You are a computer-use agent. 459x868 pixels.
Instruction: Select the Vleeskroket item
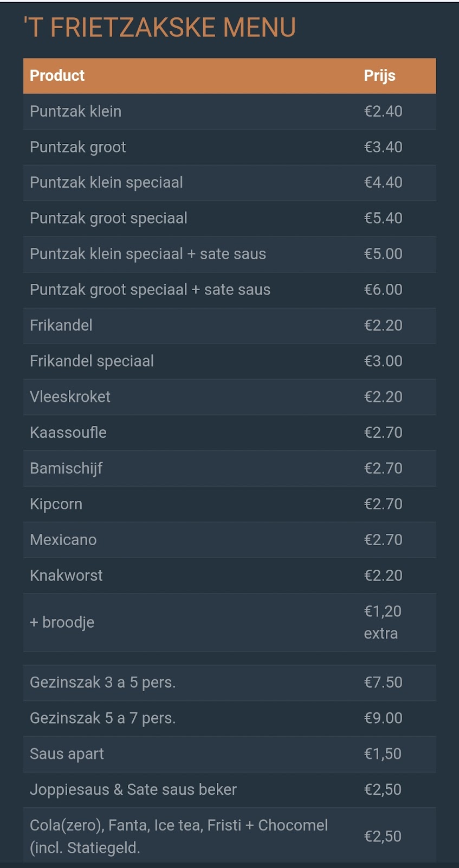229,397
